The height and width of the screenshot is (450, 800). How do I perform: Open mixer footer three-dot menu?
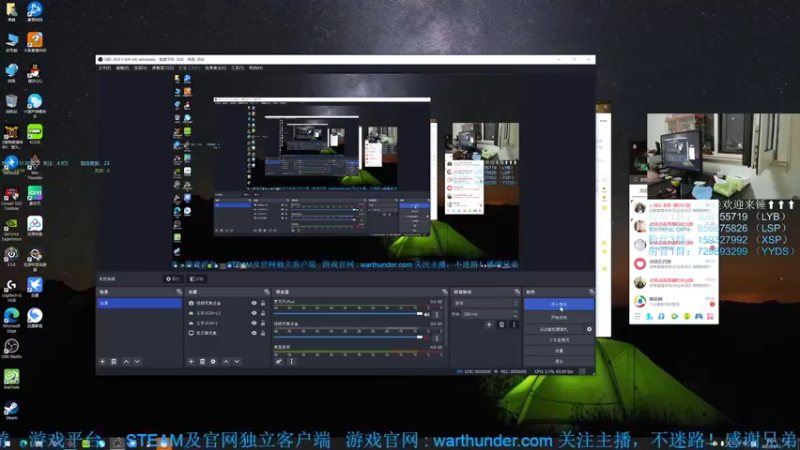[x=291, y=361]
